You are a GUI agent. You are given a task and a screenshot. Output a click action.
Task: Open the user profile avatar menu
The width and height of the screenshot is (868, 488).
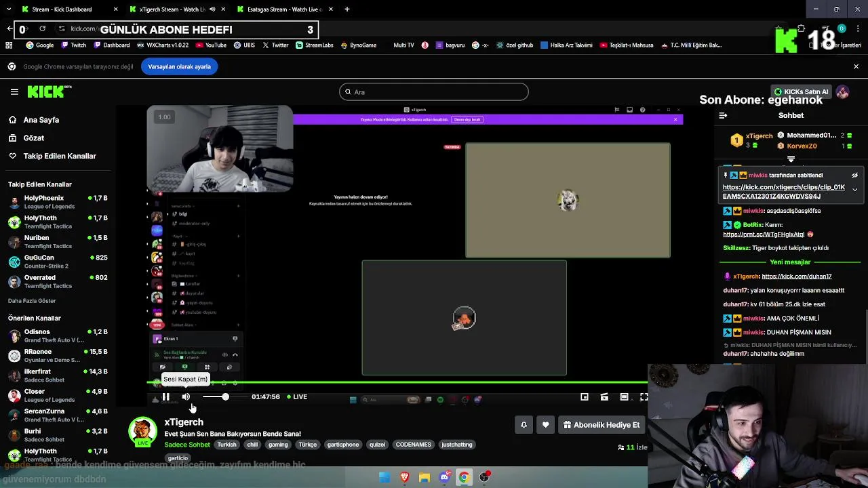point(842,91)
